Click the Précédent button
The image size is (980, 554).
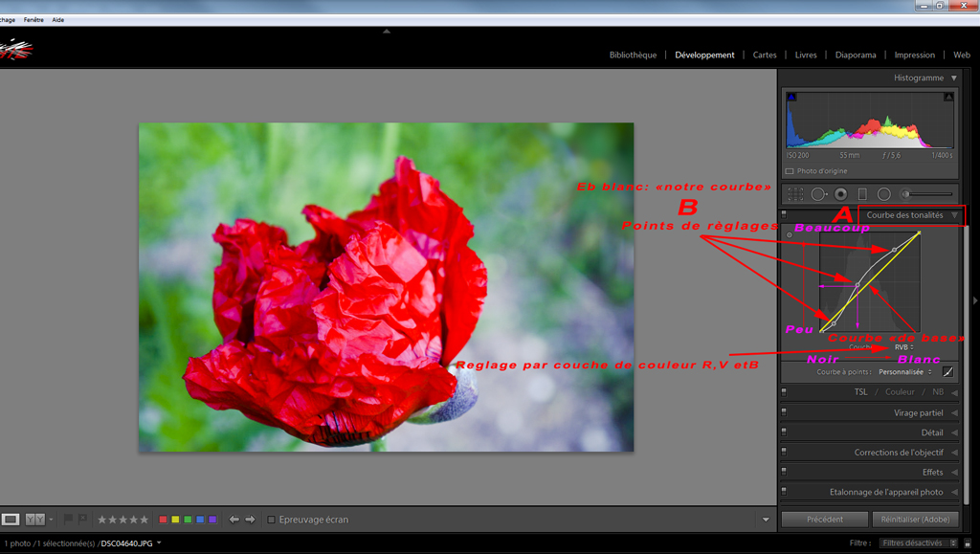point(824,520)
